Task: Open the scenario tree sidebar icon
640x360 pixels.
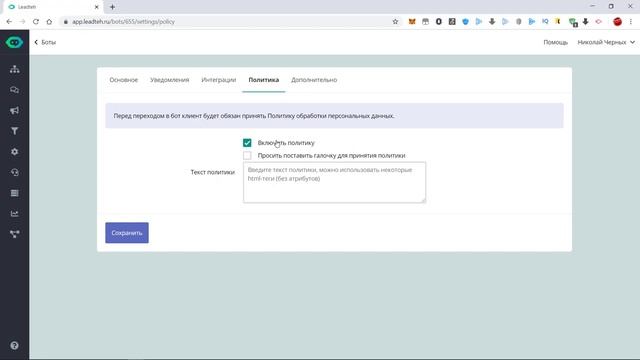Action: (x=15, y=69)
